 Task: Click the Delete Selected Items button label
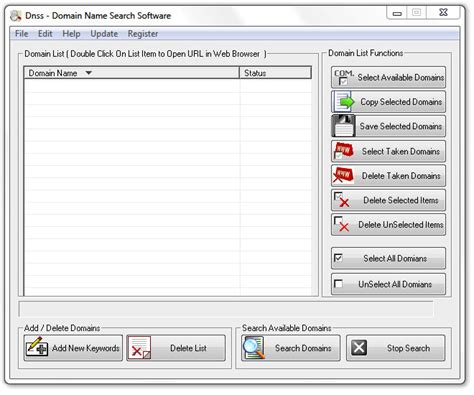[x=401, y=200]
